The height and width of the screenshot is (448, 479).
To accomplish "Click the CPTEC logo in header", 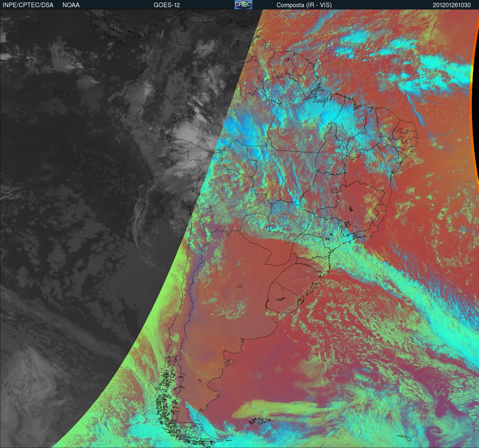I will (x=243, y=5).
